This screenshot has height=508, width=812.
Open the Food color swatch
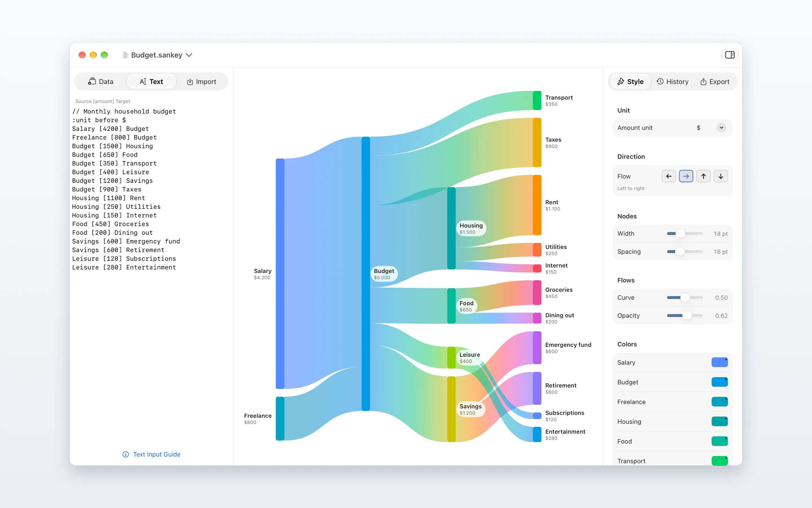click(x=720, y=441)
